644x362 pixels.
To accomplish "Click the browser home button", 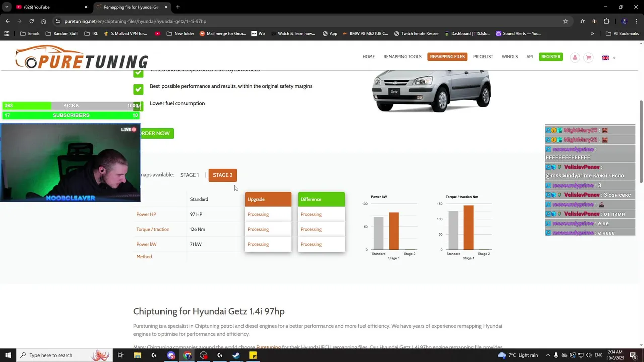I will [44, 21].
